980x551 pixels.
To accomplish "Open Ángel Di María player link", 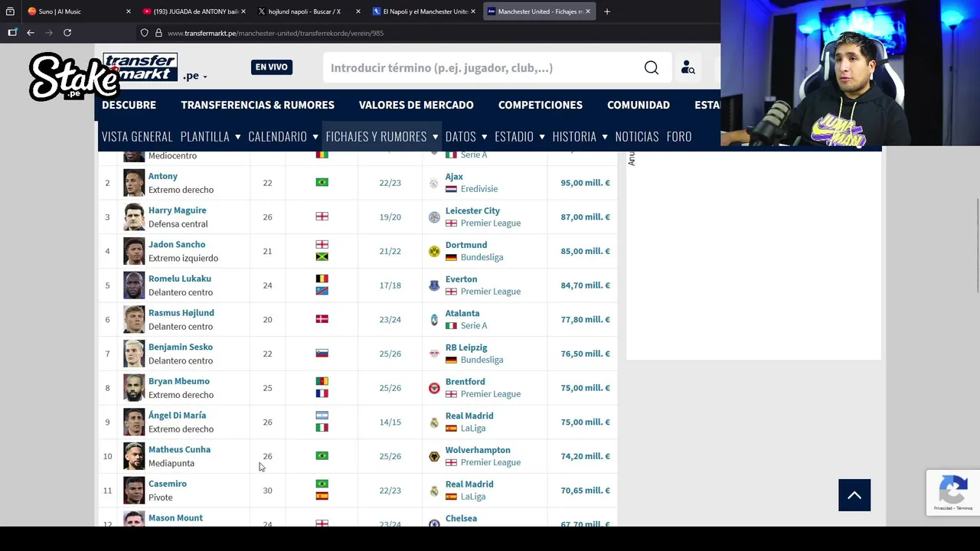I will pos(178,415).
